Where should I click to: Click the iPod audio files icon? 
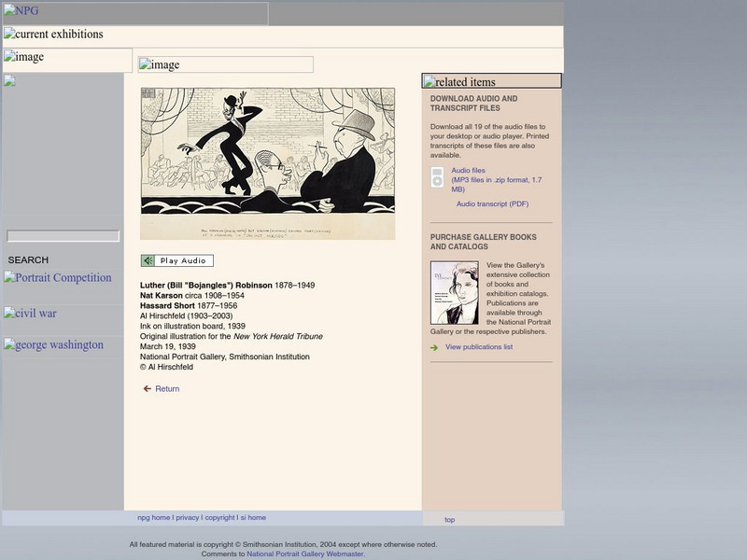437,177
